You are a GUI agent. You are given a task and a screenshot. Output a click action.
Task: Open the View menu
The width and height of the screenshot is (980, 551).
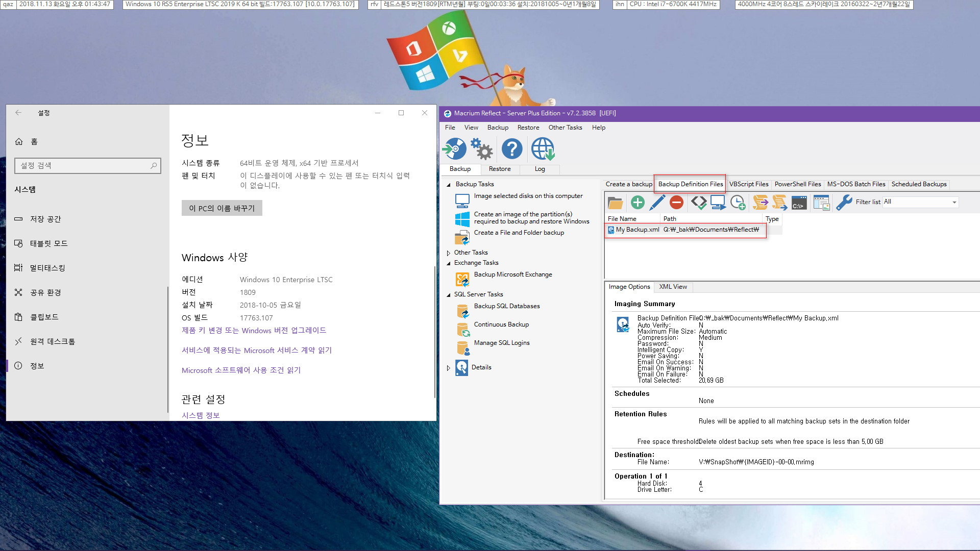pos(471,128)
